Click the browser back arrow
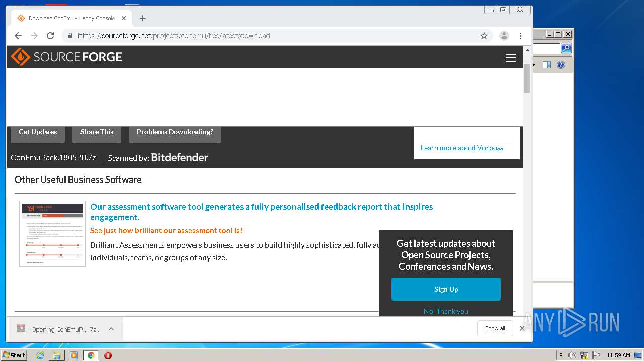This screenshot has width=644, height=362. [18, 36]
